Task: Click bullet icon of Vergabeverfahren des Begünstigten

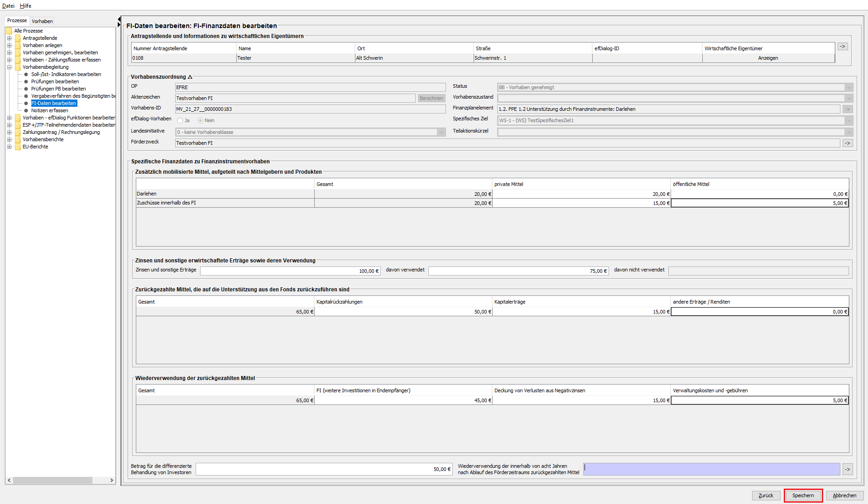Action: point(26,96)
